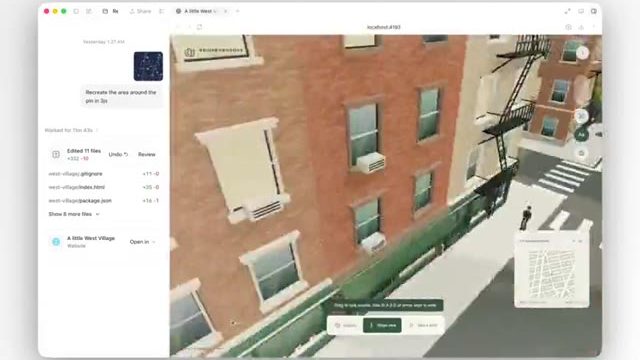
Task: Go back in the preview browser
Action: pos(178,27)
